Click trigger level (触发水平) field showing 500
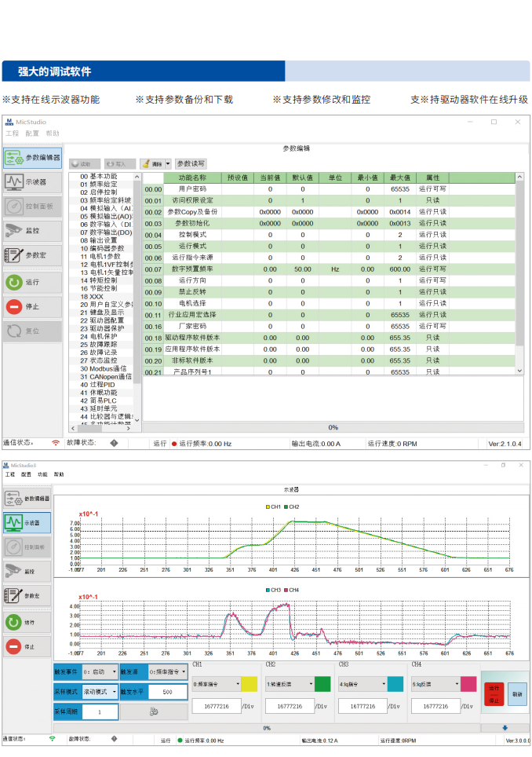This screenshot has height=757, width=532. [x=167, y=692]
